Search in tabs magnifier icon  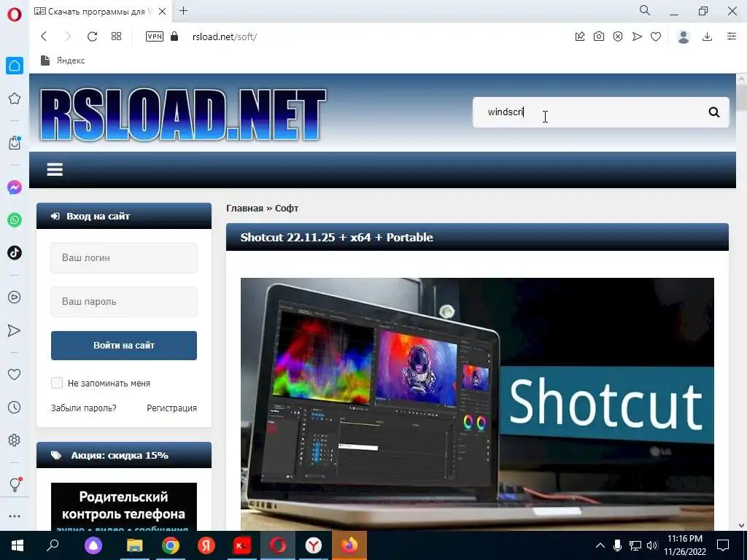[645, 10]
